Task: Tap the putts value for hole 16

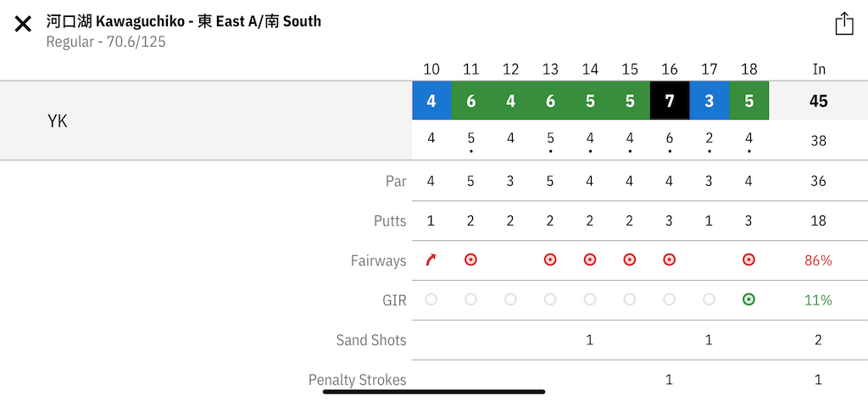Action: click(x=670, y=221)
